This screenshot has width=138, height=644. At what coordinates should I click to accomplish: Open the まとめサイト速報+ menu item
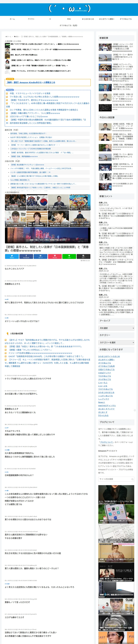(x=107, y=19)
